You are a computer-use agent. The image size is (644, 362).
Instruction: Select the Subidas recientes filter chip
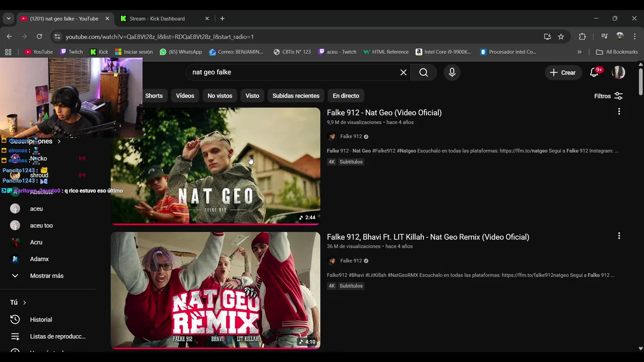(x=296, y=96)
